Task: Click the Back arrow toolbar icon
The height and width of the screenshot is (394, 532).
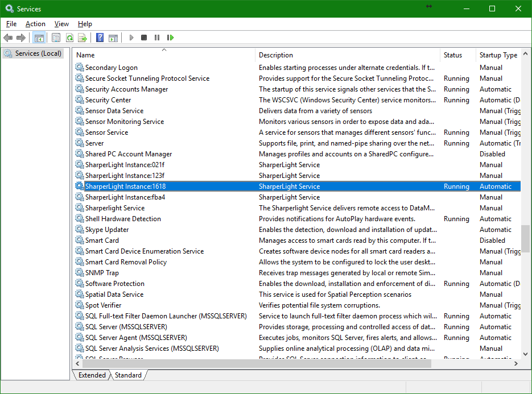Action: 8,38
